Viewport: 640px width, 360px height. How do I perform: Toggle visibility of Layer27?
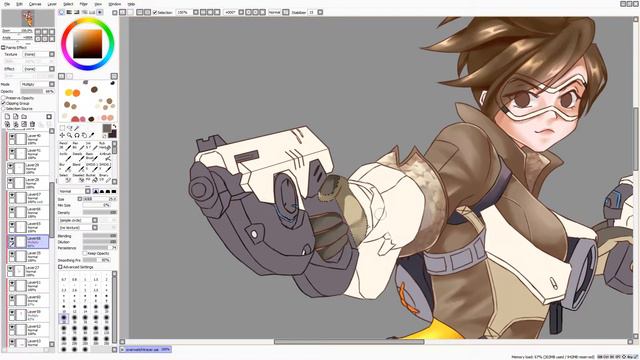(11, 268)
